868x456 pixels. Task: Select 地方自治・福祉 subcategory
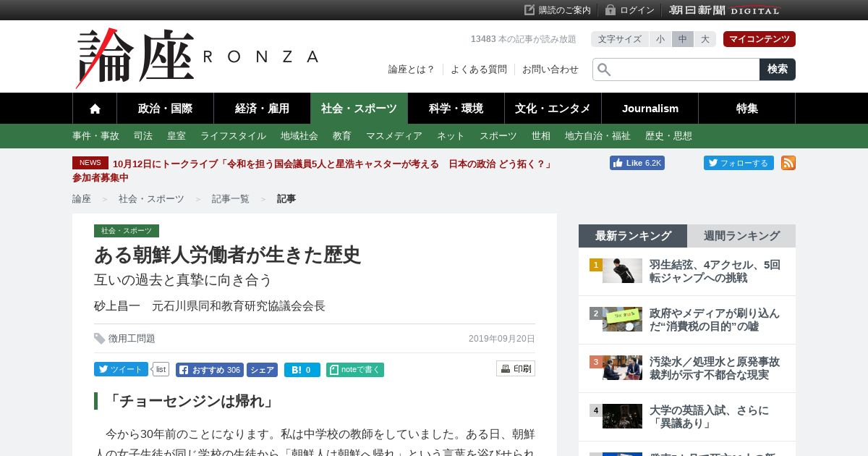597,136
